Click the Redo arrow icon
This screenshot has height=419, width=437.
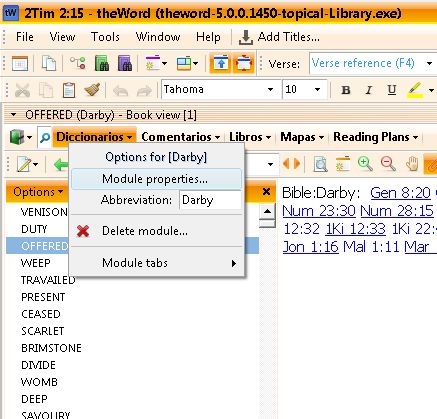pos(144,90)
